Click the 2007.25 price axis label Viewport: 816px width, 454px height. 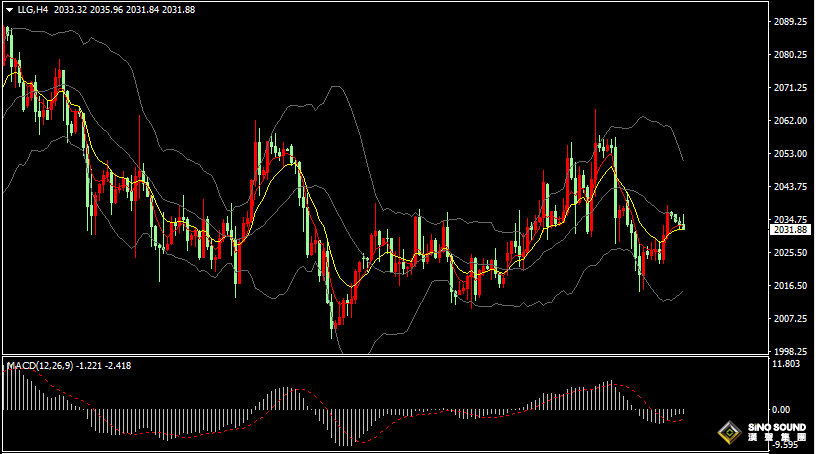click(x=790, y=319)
